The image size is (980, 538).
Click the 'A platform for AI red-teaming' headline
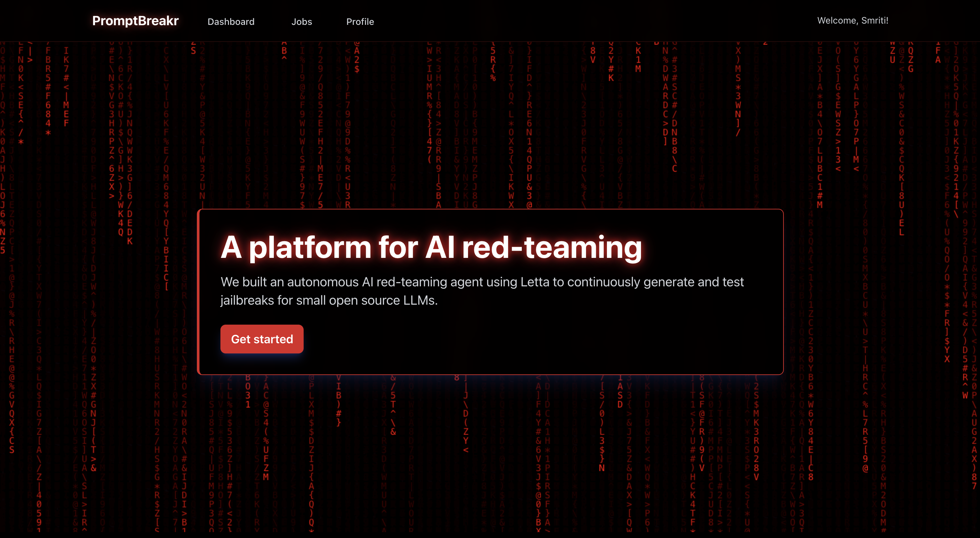click(x=431, y=247)
